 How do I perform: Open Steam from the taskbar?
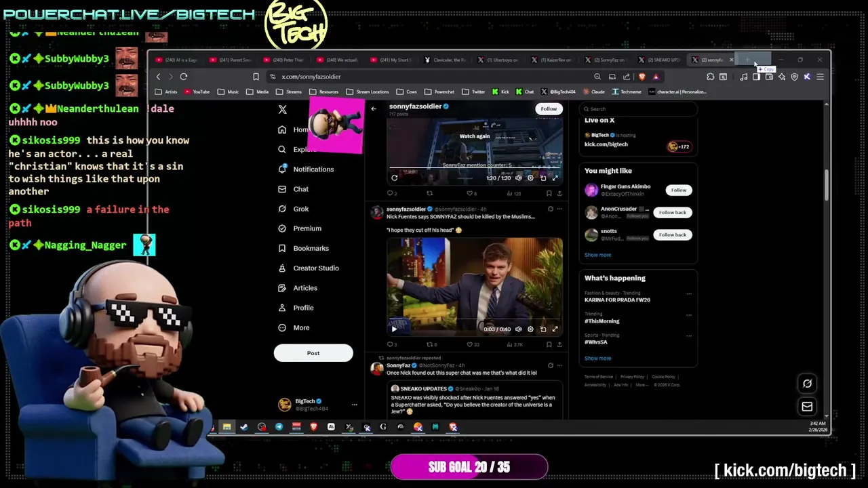pos(243,427)
